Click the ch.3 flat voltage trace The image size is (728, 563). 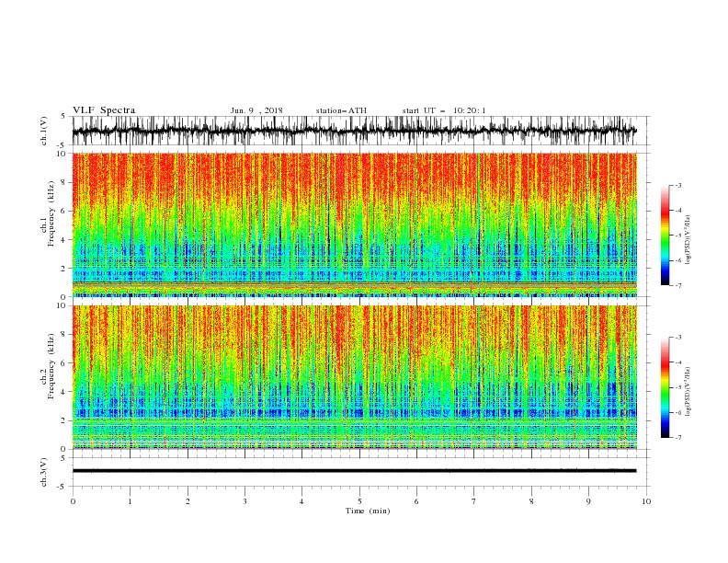(x=354, y=471)
